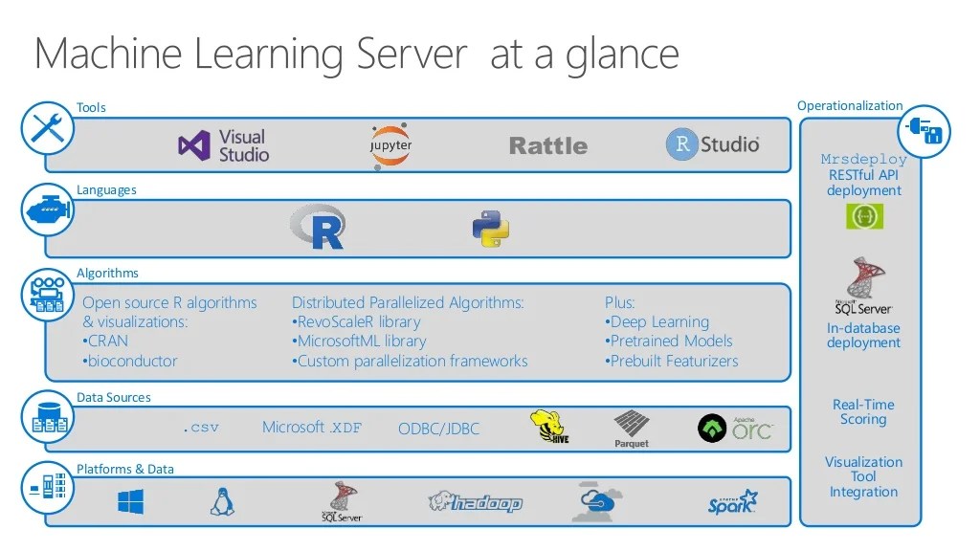
Task: Click the Data Sources database icon
Action: point(47,418)
